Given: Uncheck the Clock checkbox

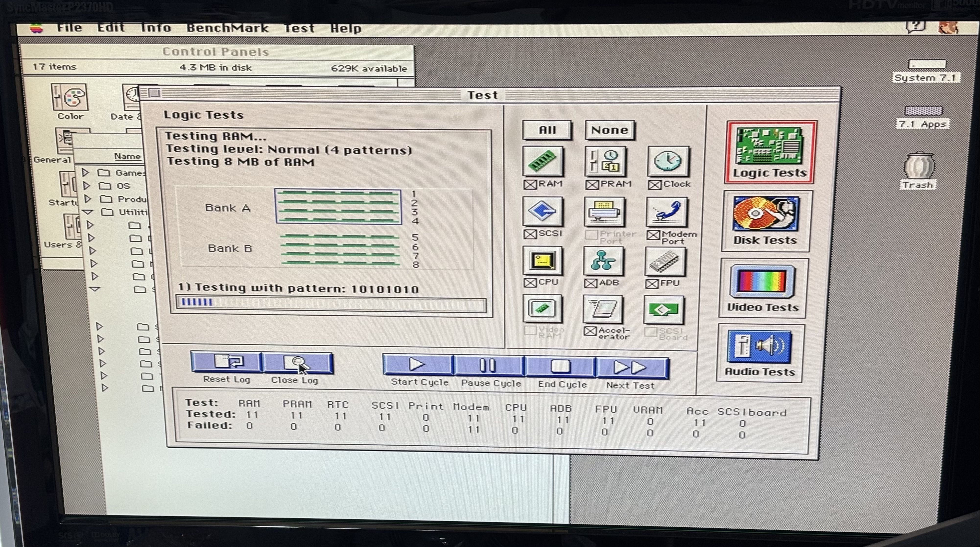Looking at the screenshot, I should click(x=654, y=185).
